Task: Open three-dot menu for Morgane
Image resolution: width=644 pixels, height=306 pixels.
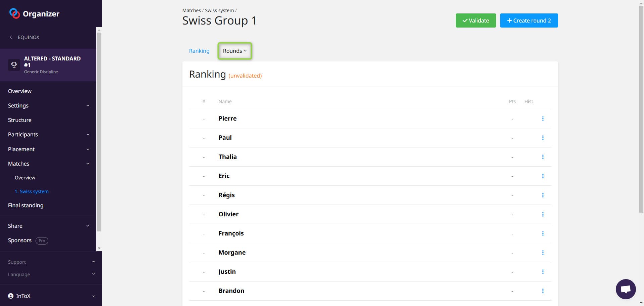Action: pyautogui.click(x=543, y=253)
